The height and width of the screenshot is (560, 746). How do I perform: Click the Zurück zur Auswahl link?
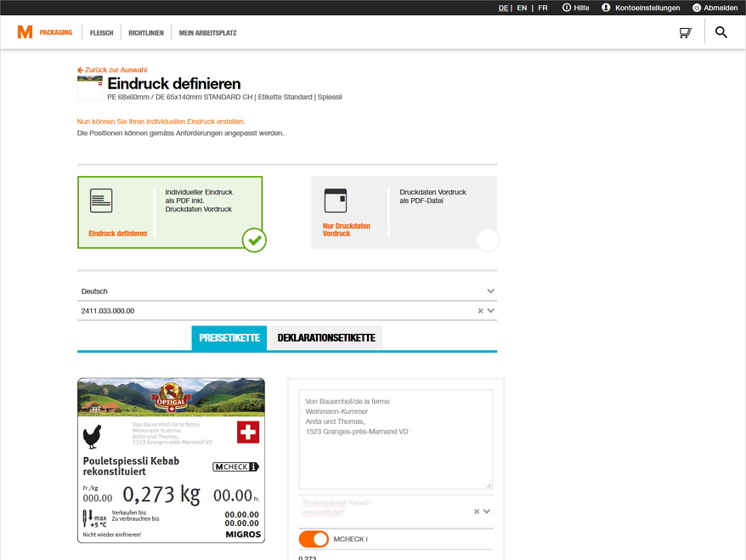tap(112, 70)
